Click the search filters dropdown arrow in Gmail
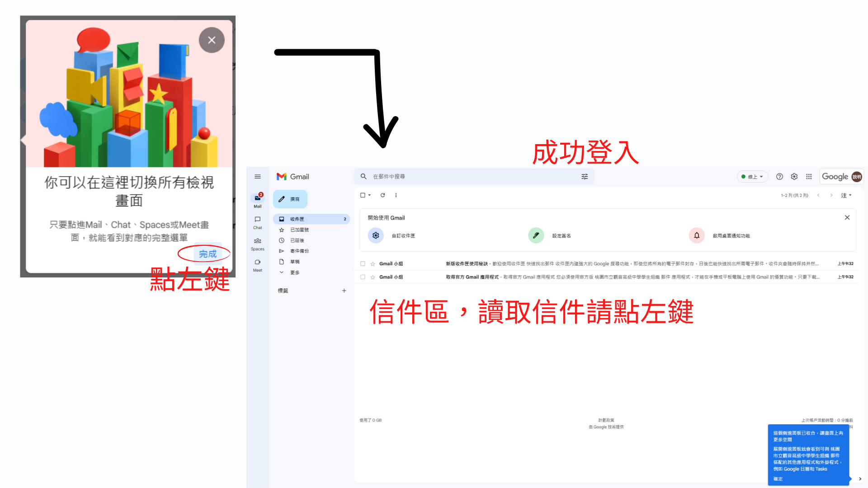Screen dimensions: 868x488 coord(585,176)
